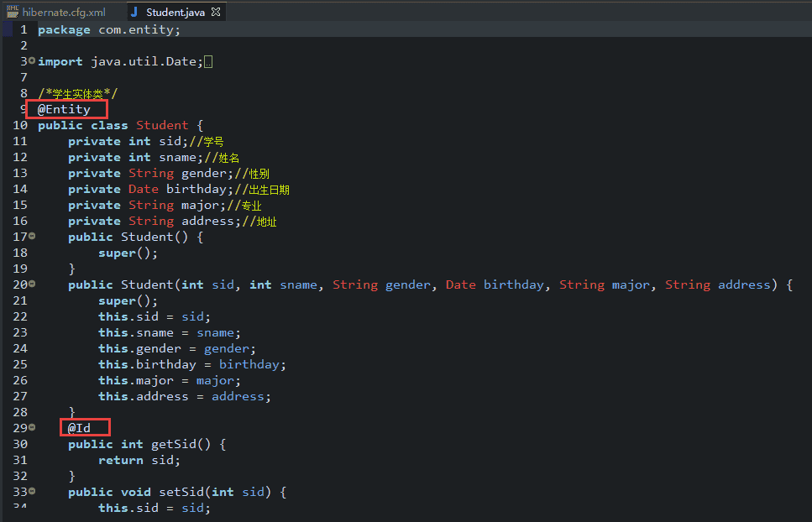
Task: Close the Student.java tab
Action: [216, 13]
